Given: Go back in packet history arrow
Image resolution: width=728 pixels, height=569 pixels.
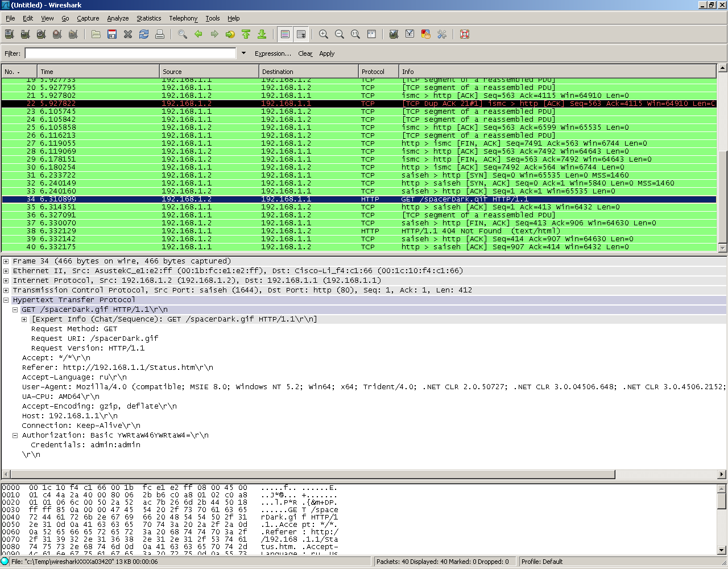Looking at the screenshot, I should 198,34.
